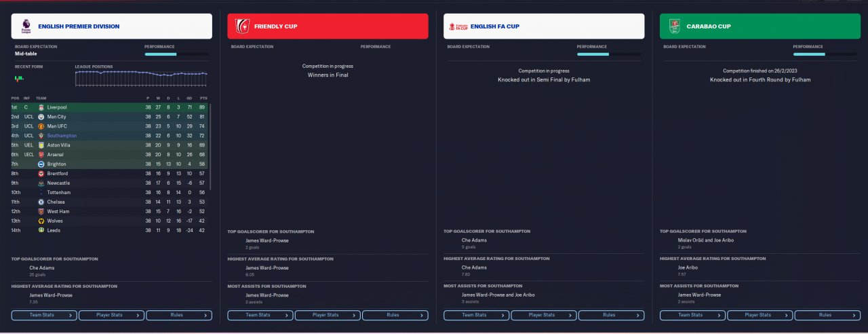Open Rules for English FA Cup
The height and width of the screenshot is (334, 868).
point(611,315)
